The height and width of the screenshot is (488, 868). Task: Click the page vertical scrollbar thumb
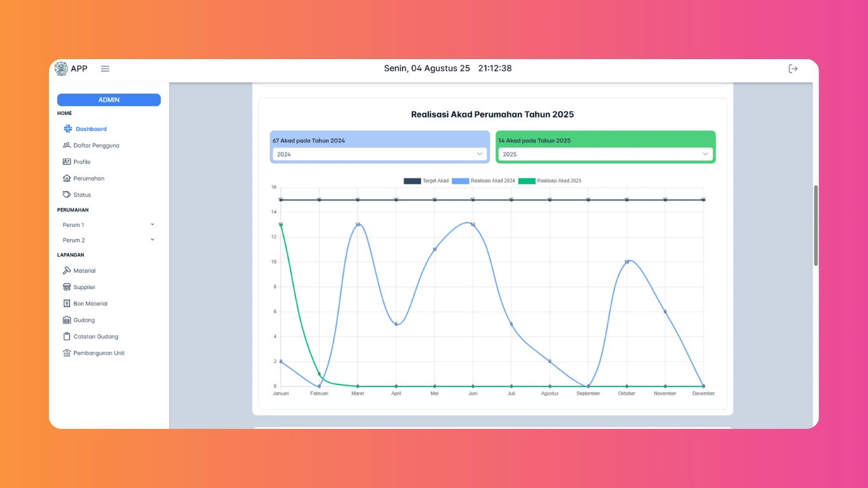pos(816,226)
